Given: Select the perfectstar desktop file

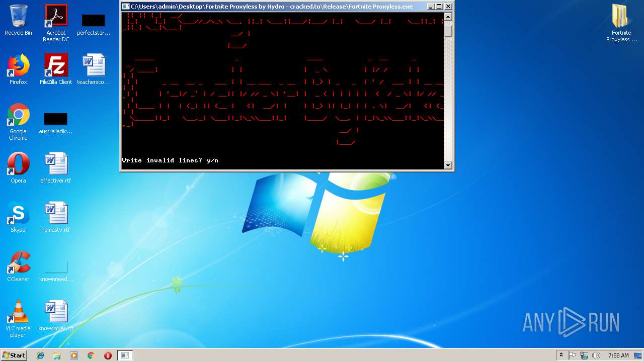Looking at the screenshot, I should 94,24.
